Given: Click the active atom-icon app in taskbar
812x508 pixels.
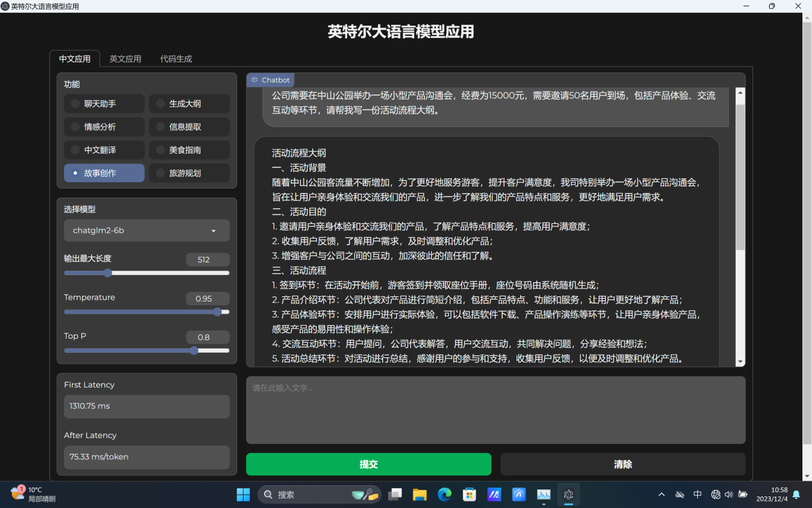Looking at the screenshot, I should point(568,495).
